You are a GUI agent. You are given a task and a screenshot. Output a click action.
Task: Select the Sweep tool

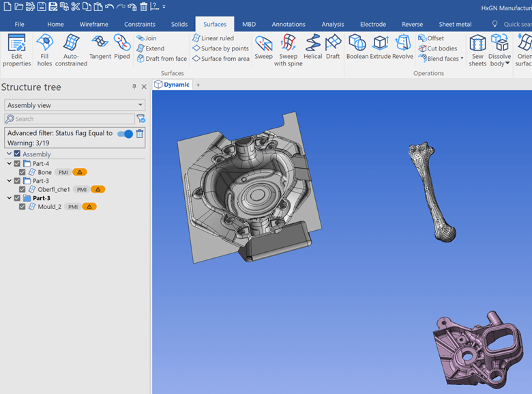pyautogui.click(x=264, y=47)
